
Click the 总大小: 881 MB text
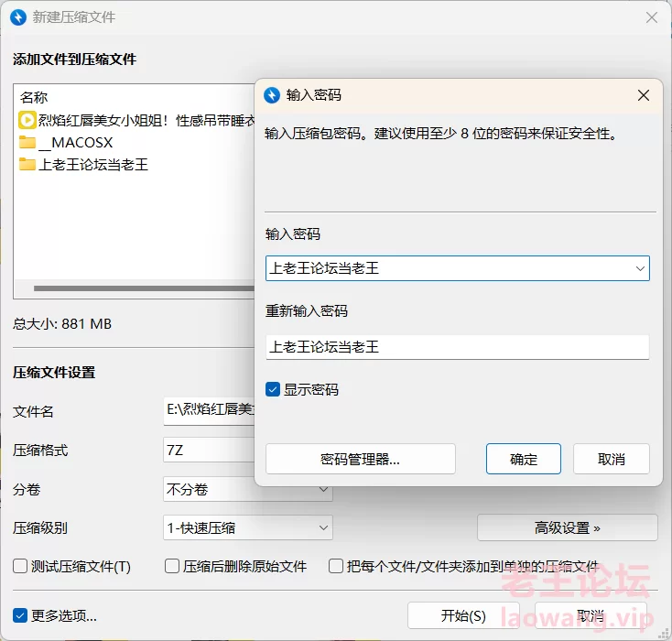(62, 324)
